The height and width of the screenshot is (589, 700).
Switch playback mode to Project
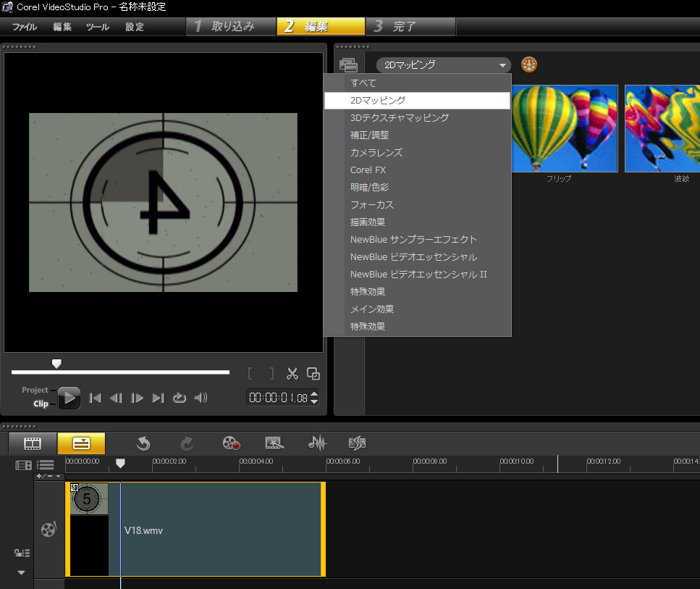click(35, 390)
